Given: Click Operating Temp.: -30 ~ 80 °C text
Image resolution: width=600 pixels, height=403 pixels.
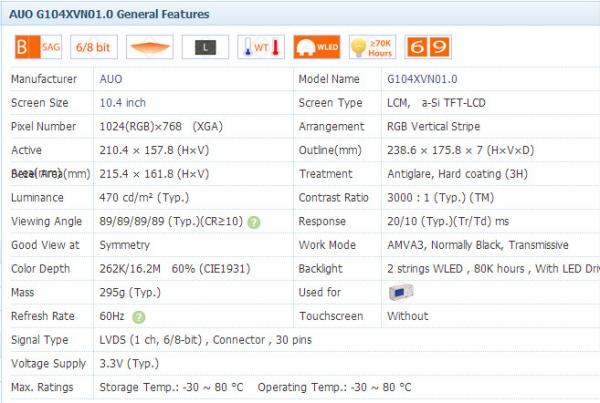Looking at the screenshot, I should tap(334, 388).
